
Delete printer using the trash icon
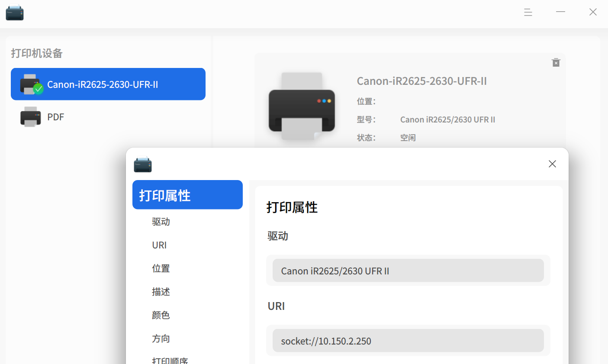click(556, 63)
